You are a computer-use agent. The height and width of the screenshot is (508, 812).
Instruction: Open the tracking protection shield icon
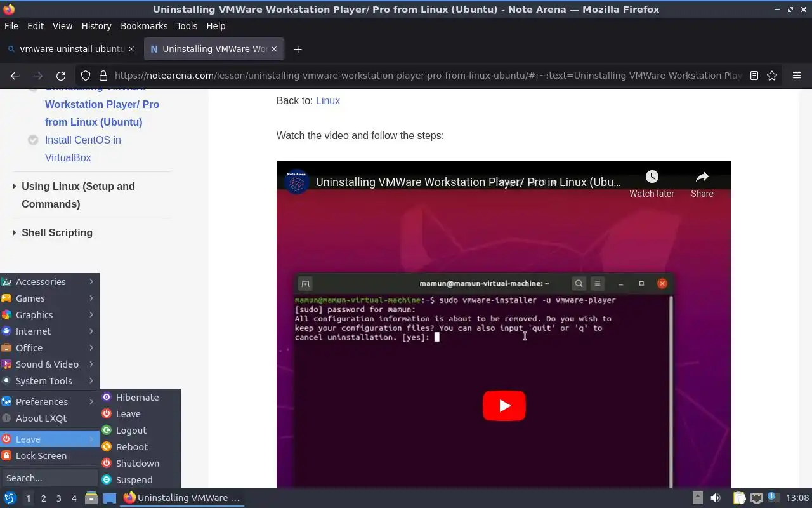(x=86, y=76)
